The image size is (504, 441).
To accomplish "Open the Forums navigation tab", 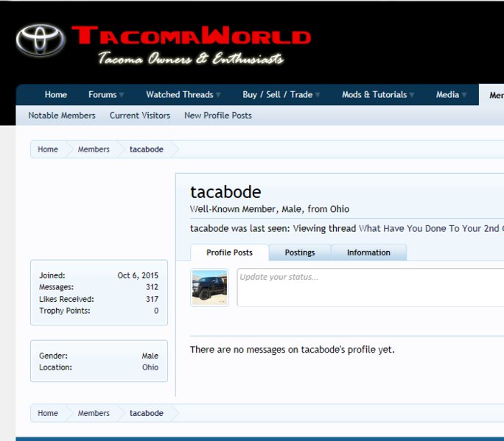I will click(x=102, y=95).
